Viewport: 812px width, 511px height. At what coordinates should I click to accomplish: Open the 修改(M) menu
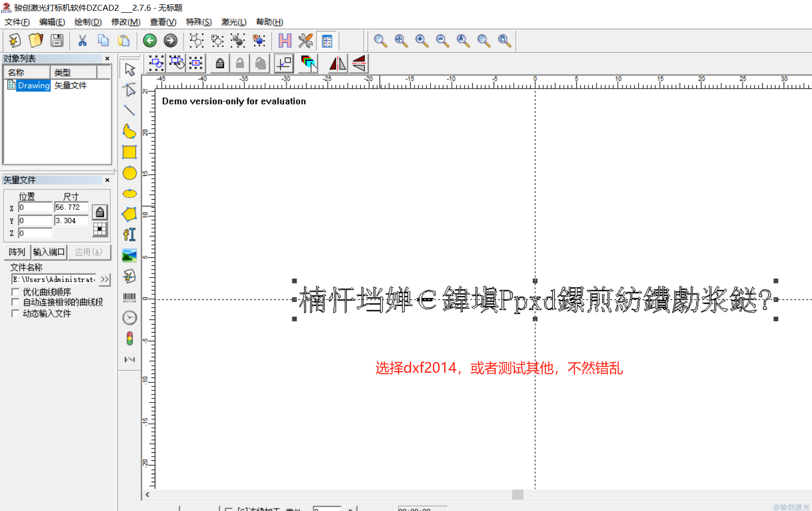[125, 22]
